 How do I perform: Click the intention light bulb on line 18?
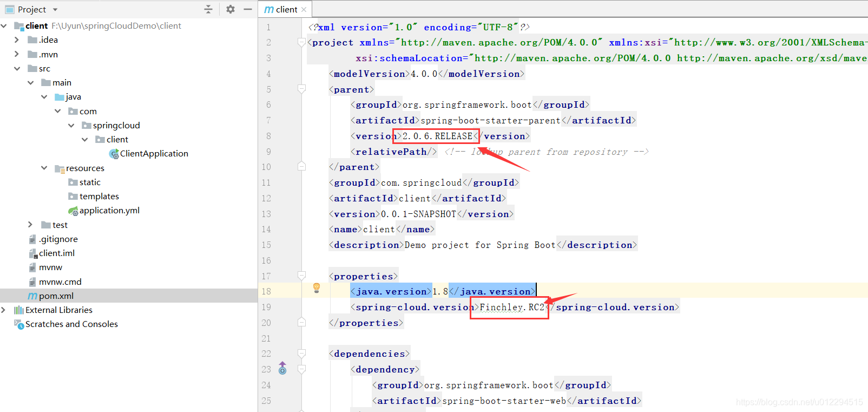(317, 288)
